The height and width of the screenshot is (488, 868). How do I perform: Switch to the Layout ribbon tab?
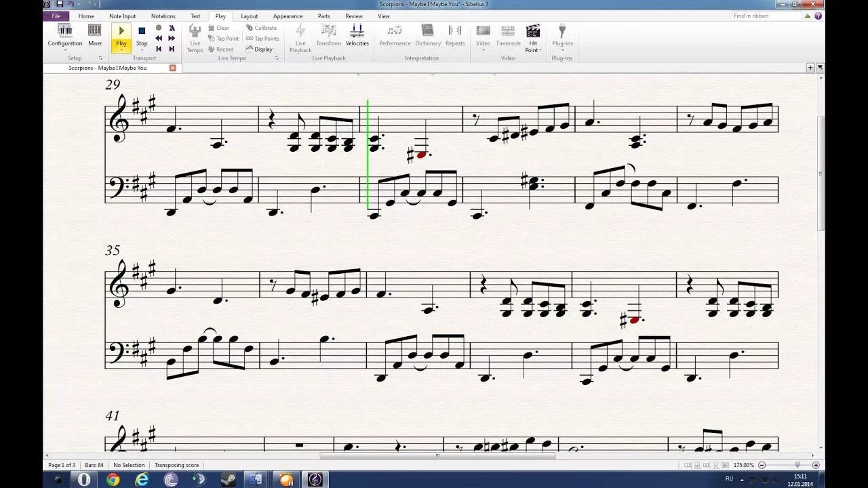(250, 16)
